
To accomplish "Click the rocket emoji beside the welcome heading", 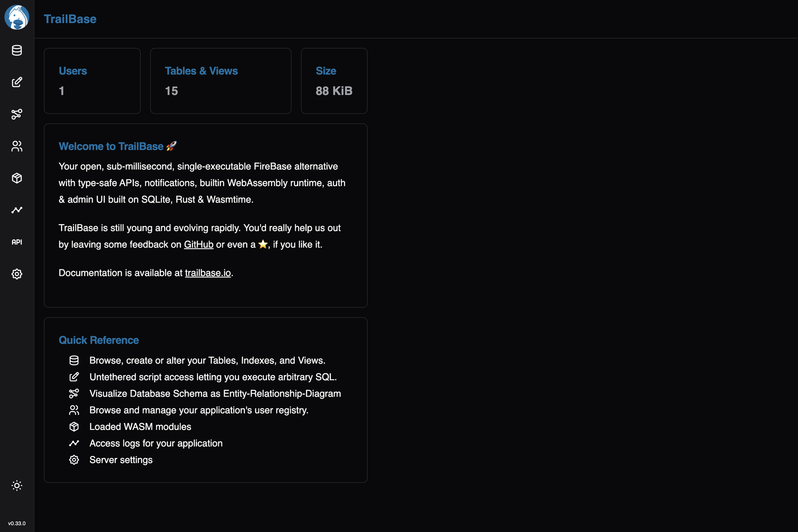I will click(x=171, y=146).
